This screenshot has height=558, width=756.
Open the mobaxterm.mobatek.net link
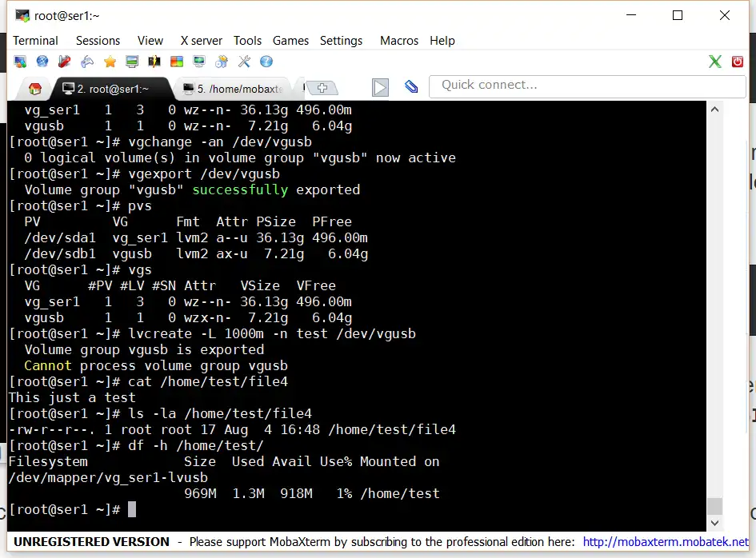pos(666,542)
